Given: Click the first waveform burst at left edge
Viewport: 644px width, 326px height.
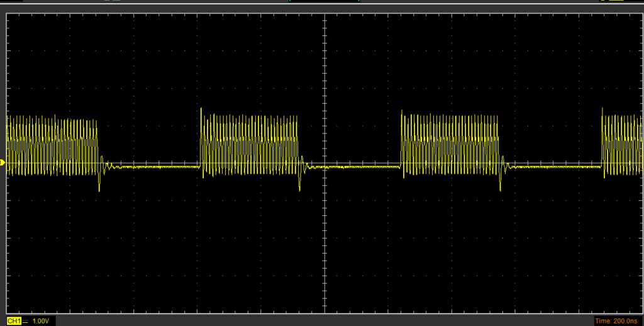Looking at the screenshot, I should (x=52, y=145).
